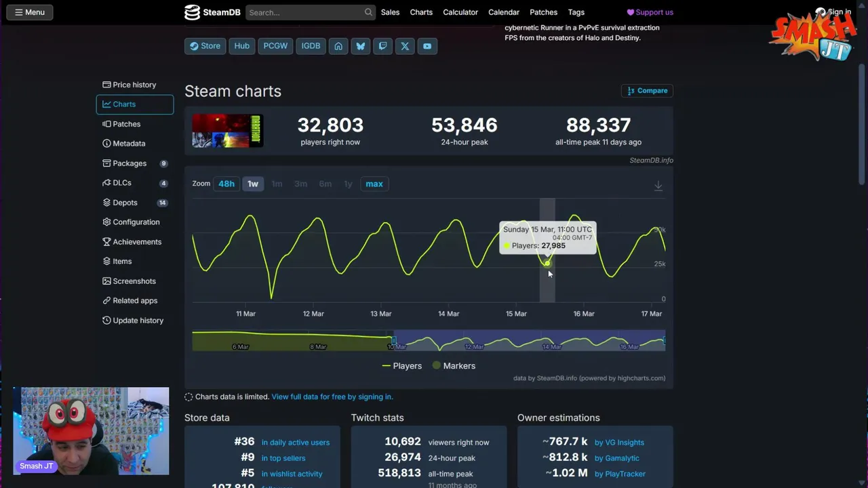Click the search magnifier icon

tap(368, 12)
